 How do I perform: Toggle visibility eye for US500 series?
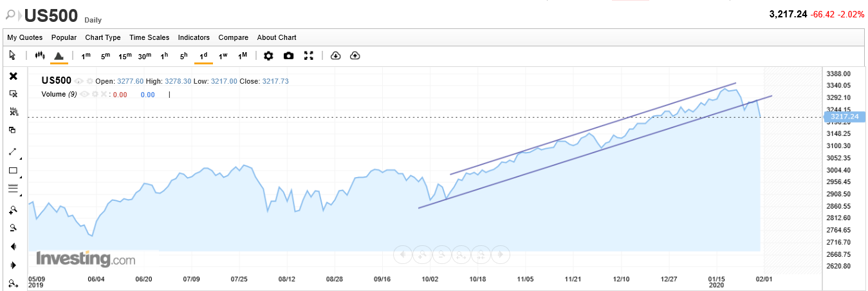(x=78, y=81)
